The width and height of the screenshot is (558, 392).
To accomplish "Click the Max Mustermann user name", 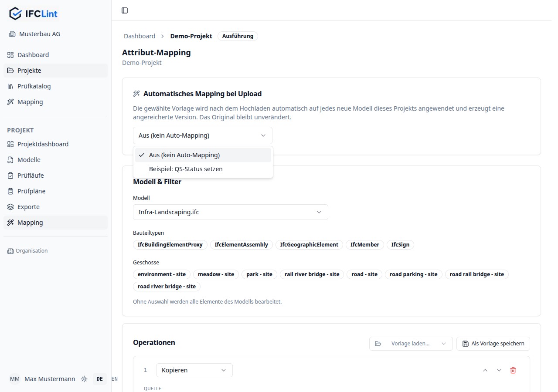I will [50, 379].
